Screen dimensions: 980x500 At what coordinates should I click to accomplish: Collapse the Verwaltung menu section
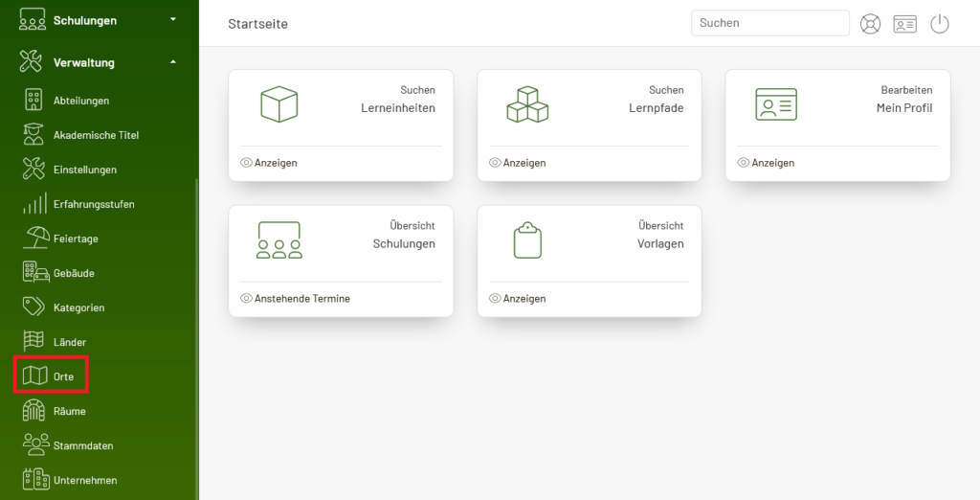(x=173, y=62)
